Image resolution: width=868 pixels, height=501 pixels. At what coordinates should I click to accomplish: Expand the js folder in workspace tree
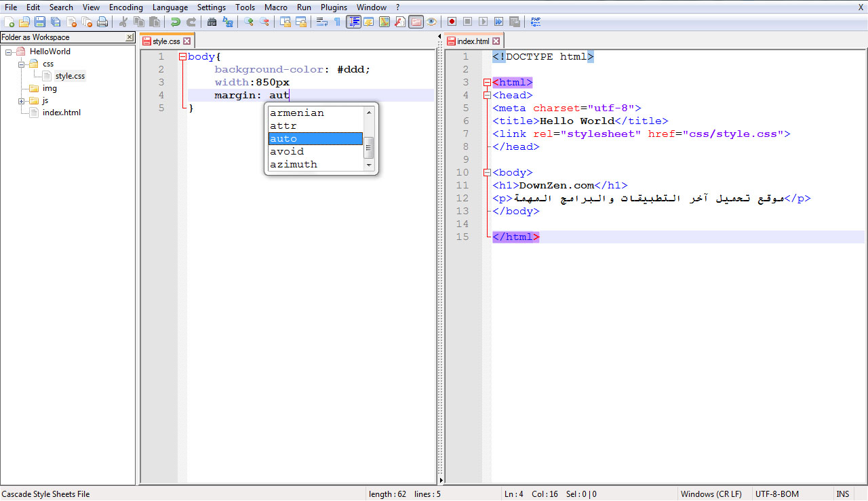click(x=22, y=101)
